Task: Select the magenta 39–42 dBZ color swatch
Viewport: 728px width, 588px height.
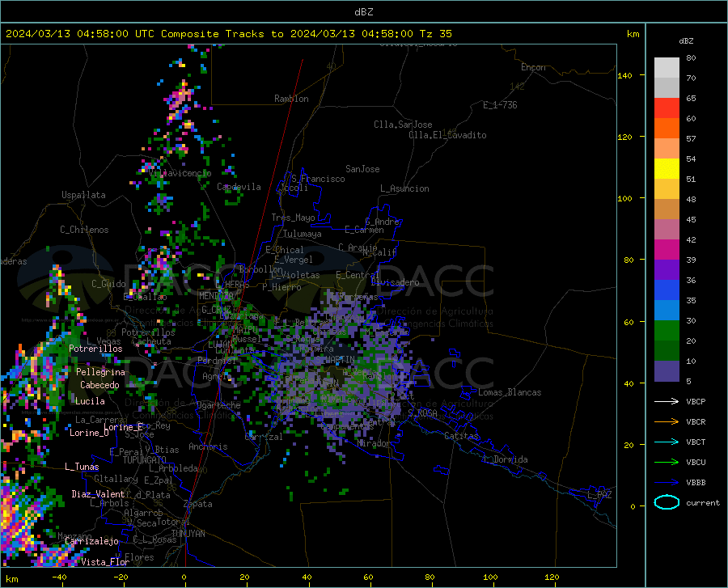Action: [x=667, y=250]
